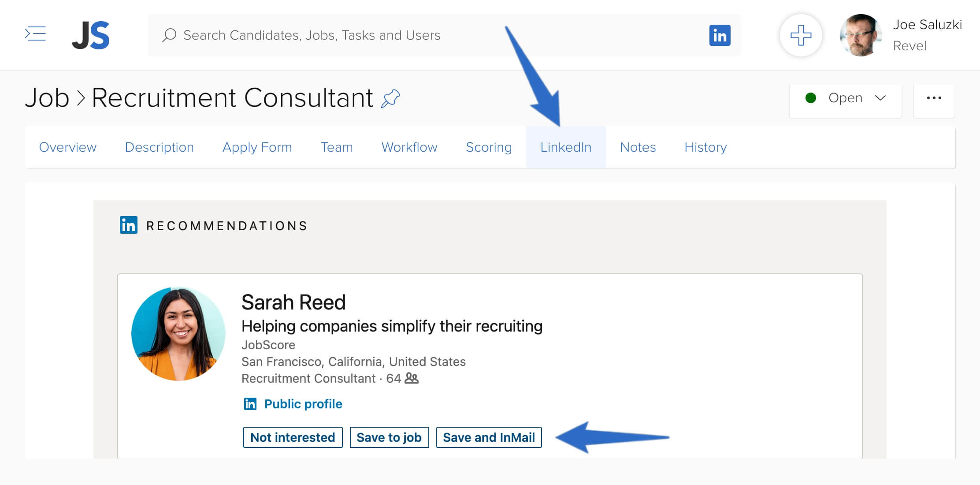980x485 pixels.
Task: Click the LinkedIn logo beside Recommendations
Action: (129, 225)
